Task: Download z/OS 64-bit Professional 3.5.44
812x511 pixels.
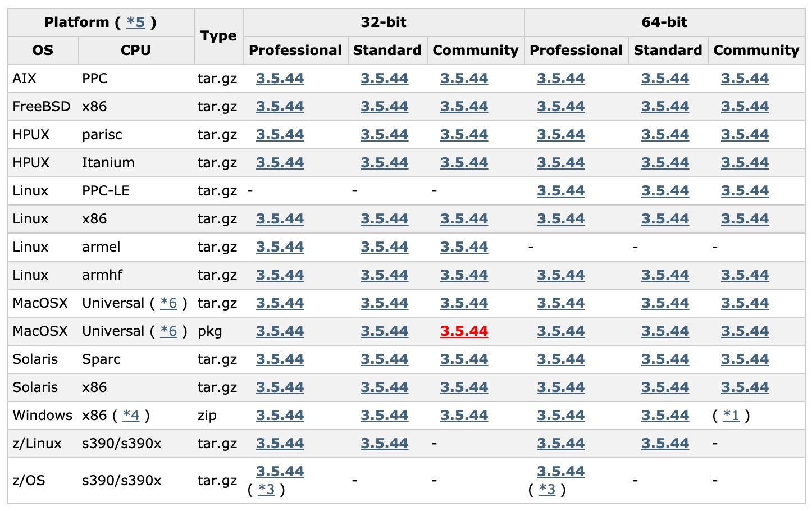Action: [560, 472]
